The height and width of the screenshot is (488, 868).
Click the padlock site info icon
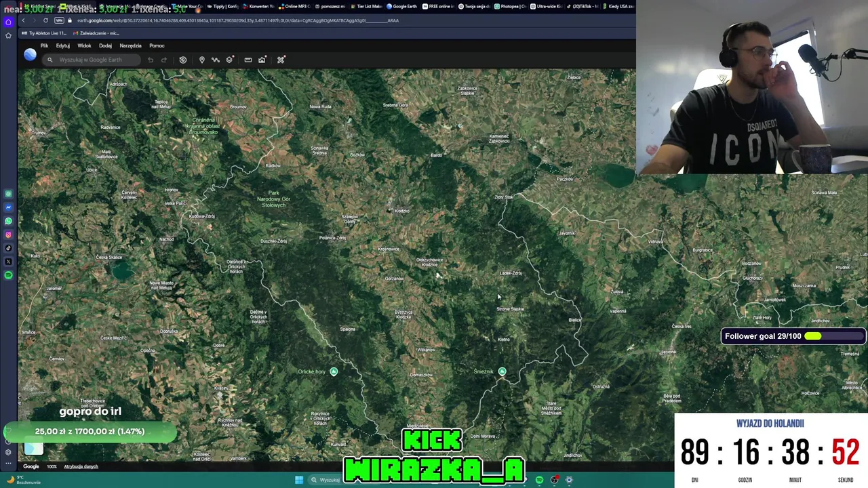click(69, 20)
